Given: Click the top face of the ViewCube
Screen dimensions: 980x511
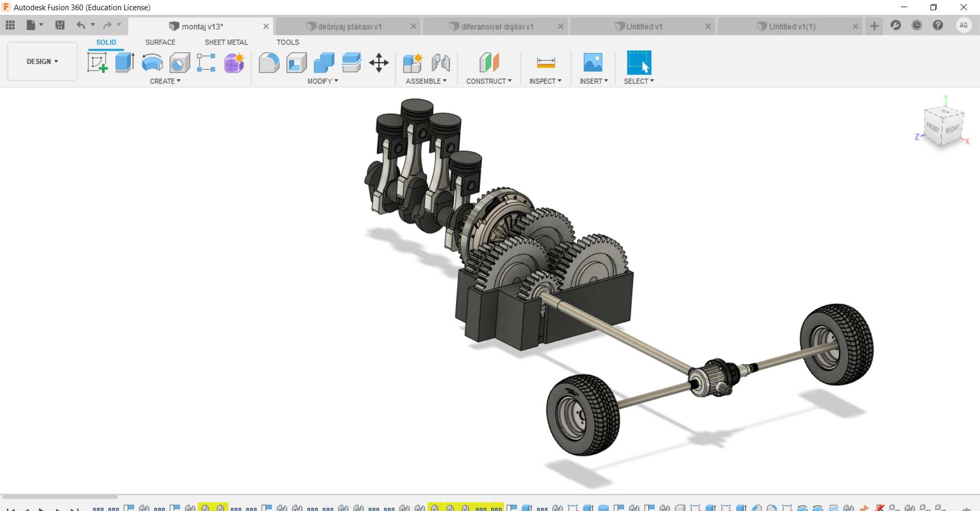Looking at the screenshot, I should (945, 112).
